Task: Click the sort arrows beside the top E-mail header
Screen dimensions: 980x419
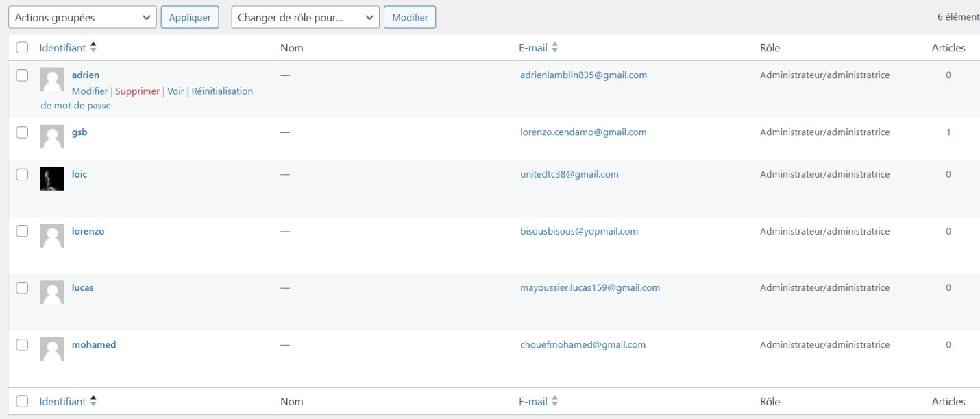Action: coord(555,47)
